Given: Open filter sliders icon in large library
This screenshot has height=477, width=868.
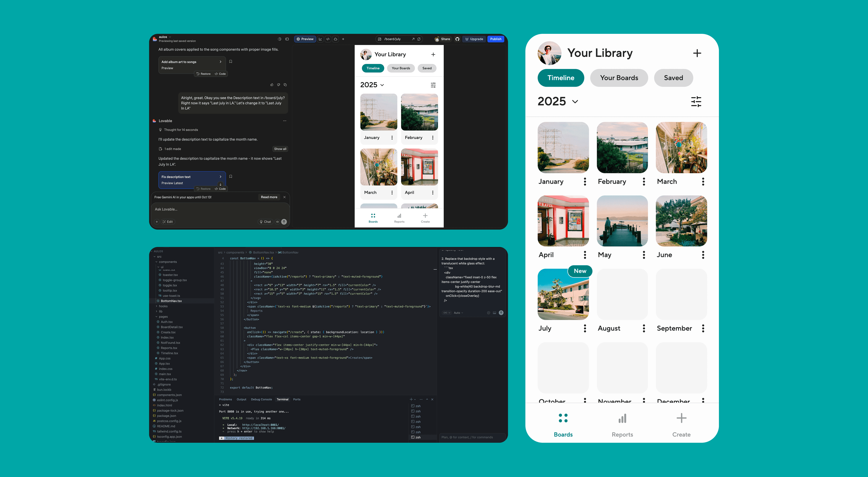Looking at the screenshot, I should (696, 101).
